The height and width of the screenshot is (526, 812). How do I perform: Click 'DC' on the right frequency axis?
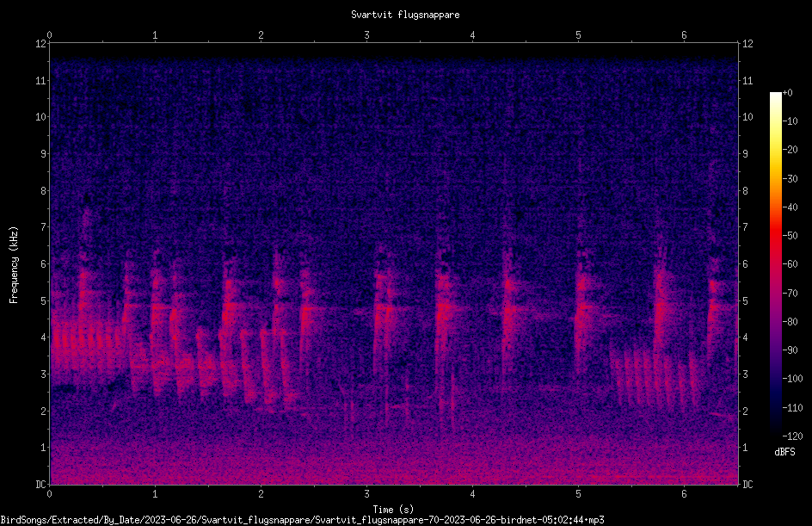pos(747,485)
